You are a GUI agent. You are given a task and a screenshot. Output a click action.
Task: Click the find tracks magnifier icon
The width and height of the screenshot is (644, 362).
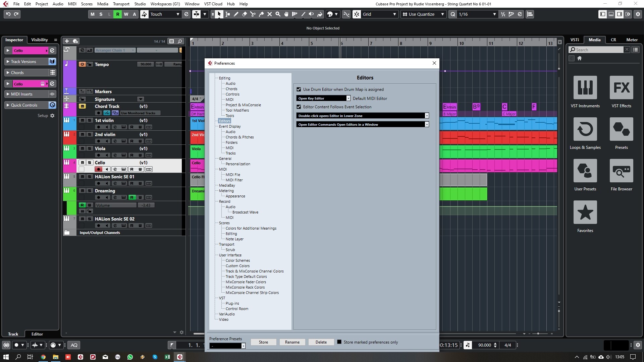tap(180, 41)
